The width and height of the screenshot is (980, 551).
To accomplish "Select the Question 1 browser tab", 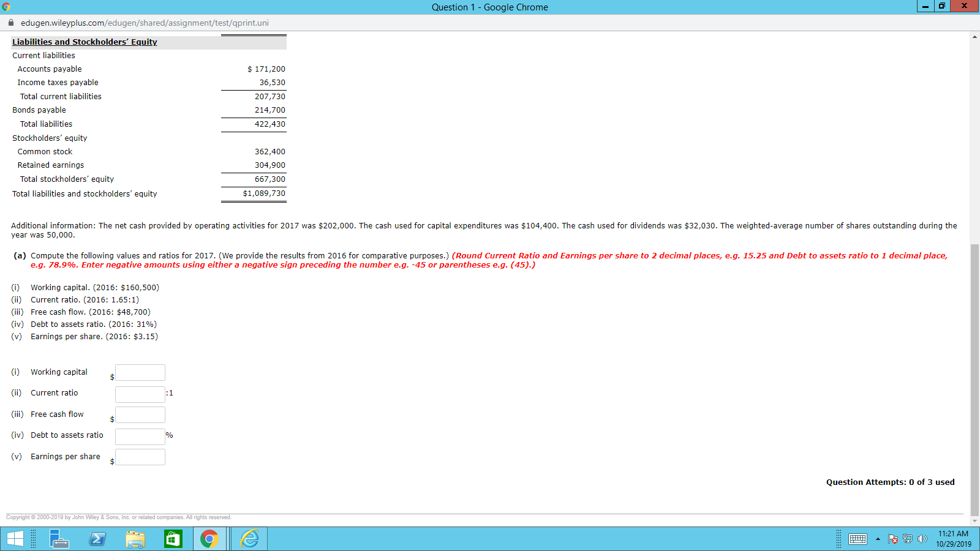I will click(490, 7).
